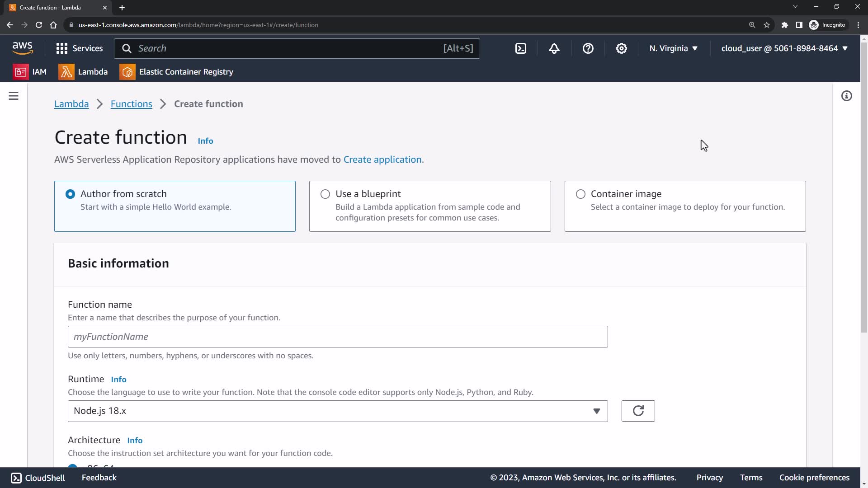Select the Author from scratch option
The height and width of the screenshot is (488, 868).
click(x=70, y=194)
